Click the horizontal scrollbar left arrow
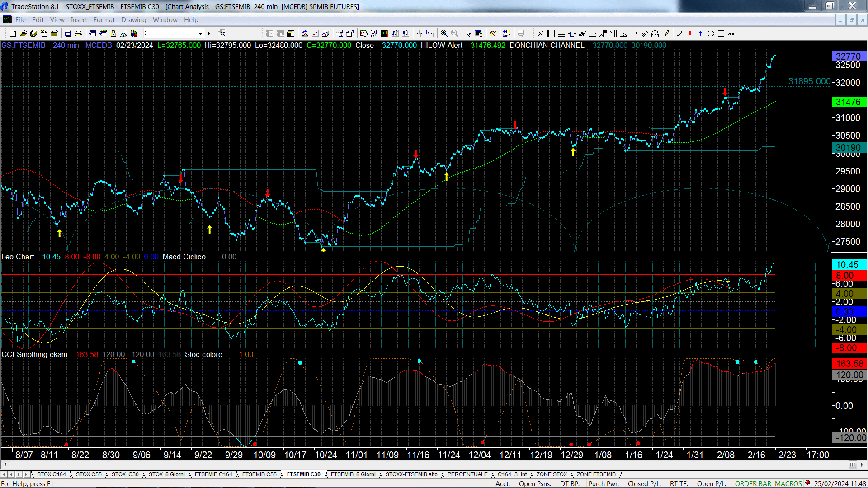 coord(5,465)
